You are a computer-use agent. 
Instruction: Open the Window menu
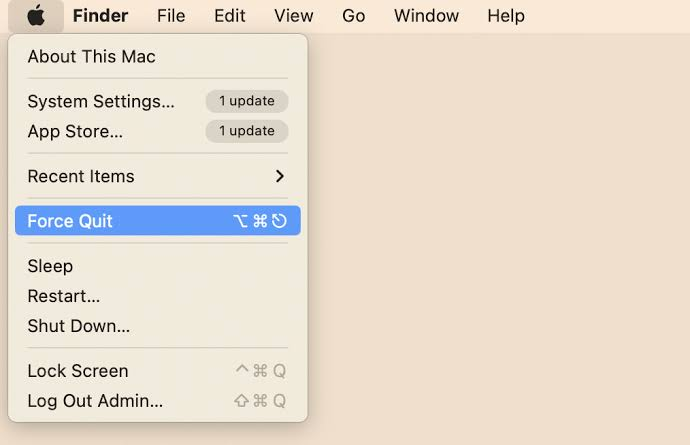(426, 16)
